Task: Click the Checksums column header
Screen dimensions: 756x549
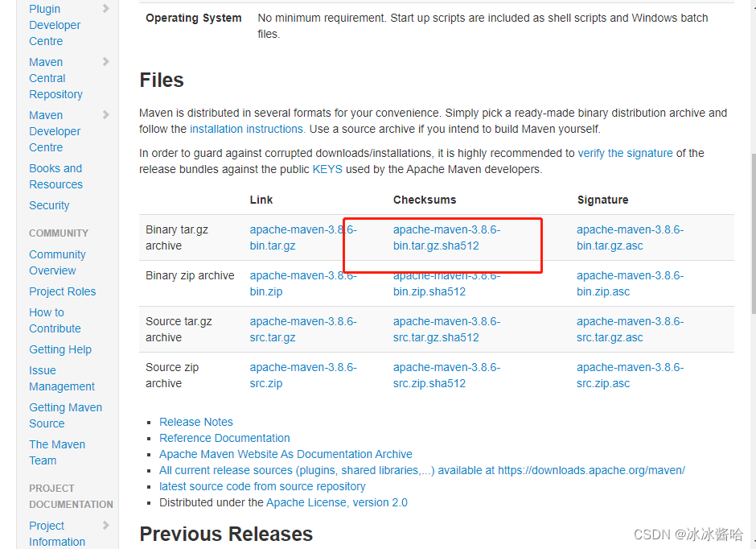Action: [425, 200]
